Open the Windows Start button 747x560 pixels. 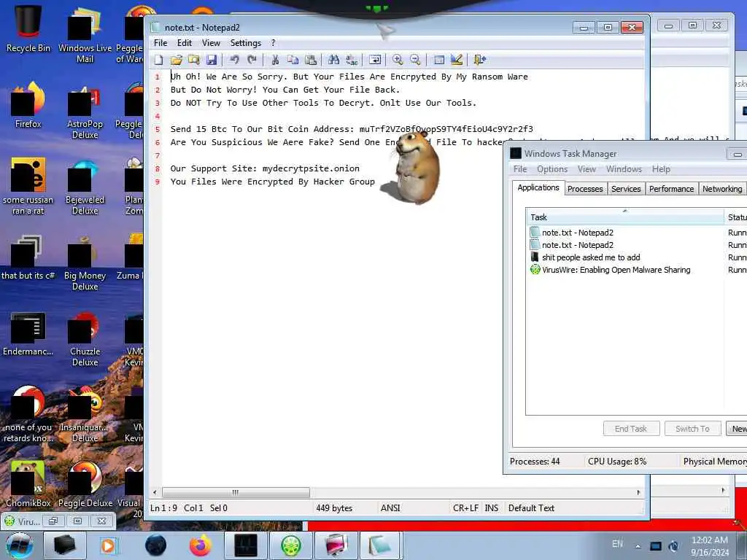tap(20, 545)
